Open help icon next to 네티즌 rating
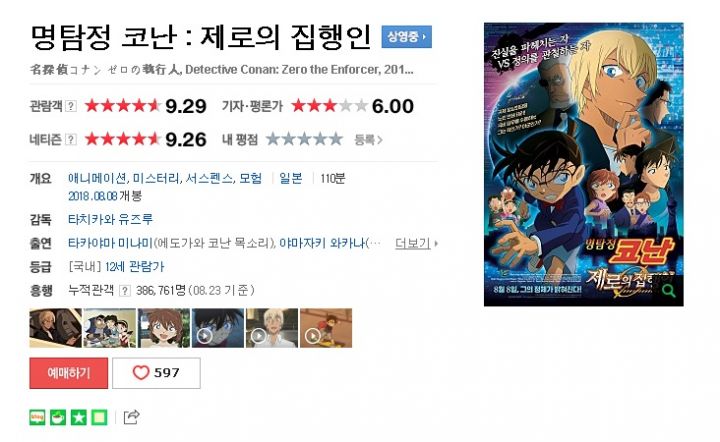 tap(71, 139)
